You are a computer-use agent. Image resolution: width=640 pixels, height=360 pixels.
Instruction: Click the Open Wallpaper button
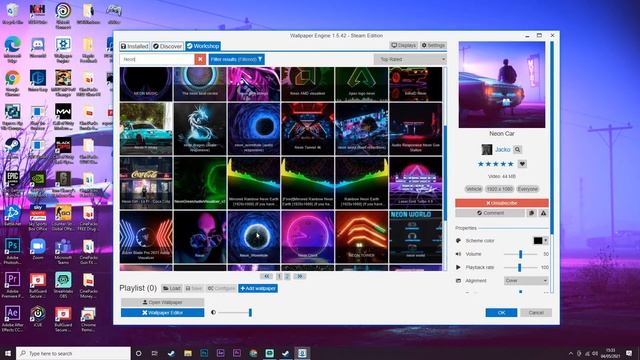tap(162, 302)
